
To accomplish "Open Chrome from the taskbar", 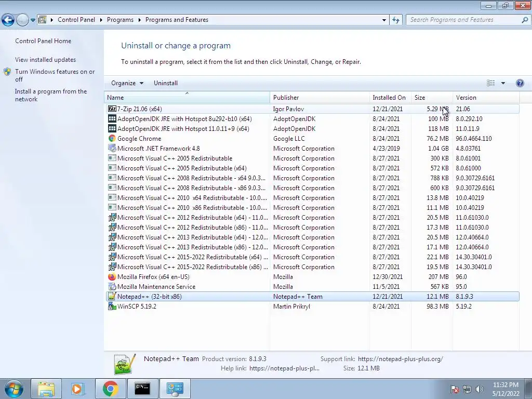I will tap(110, 389).
